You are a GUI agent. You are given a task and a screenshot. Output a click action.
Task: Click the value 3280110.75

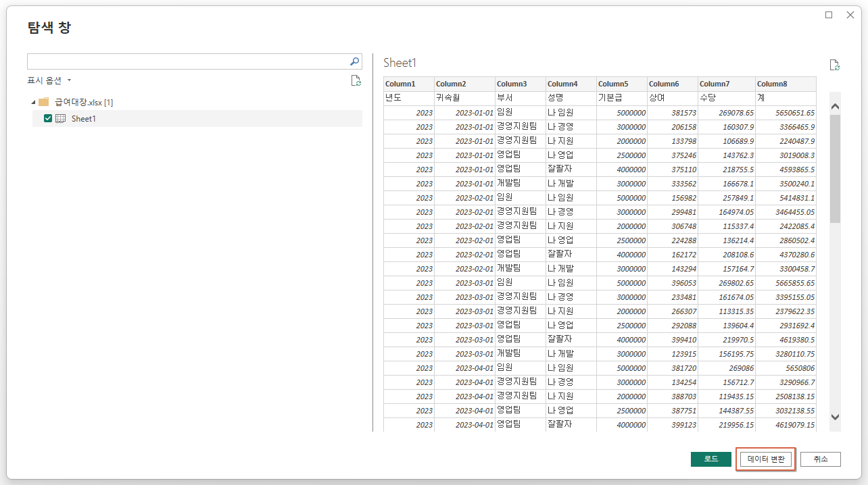pos(794,354)
